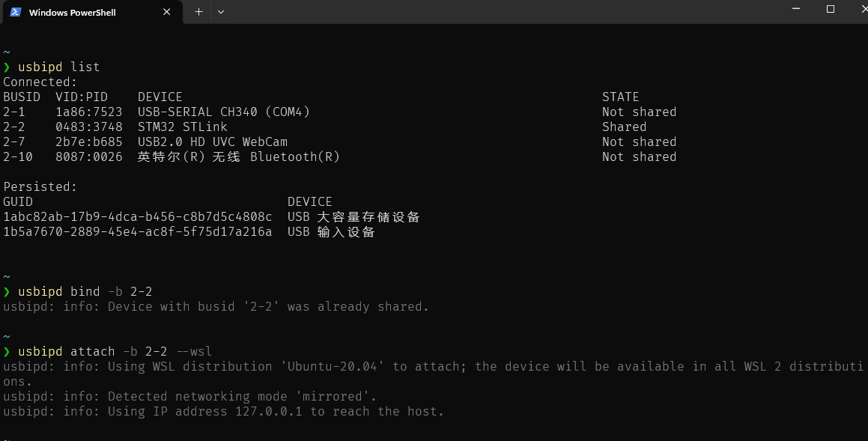Click the Bluetooth device VID:PID 8087:0026

(88, 157)
